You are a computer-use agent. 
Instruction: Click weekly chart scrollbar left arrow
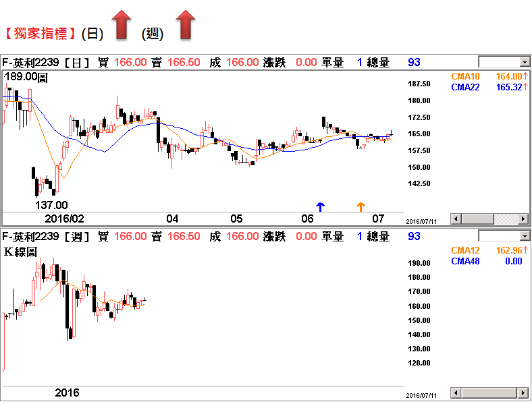(456, 393)
